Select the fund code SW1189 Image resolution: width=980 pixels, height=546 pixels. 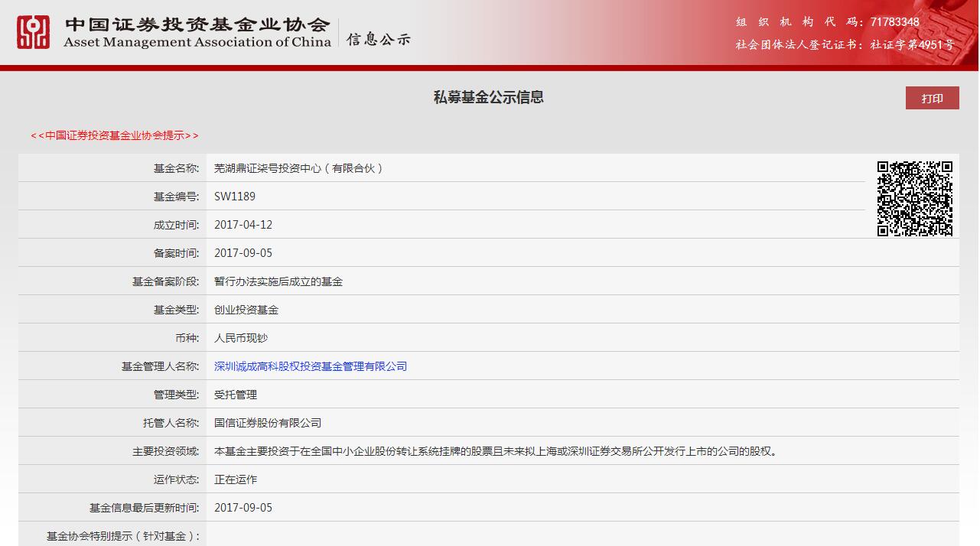(235, 197)
